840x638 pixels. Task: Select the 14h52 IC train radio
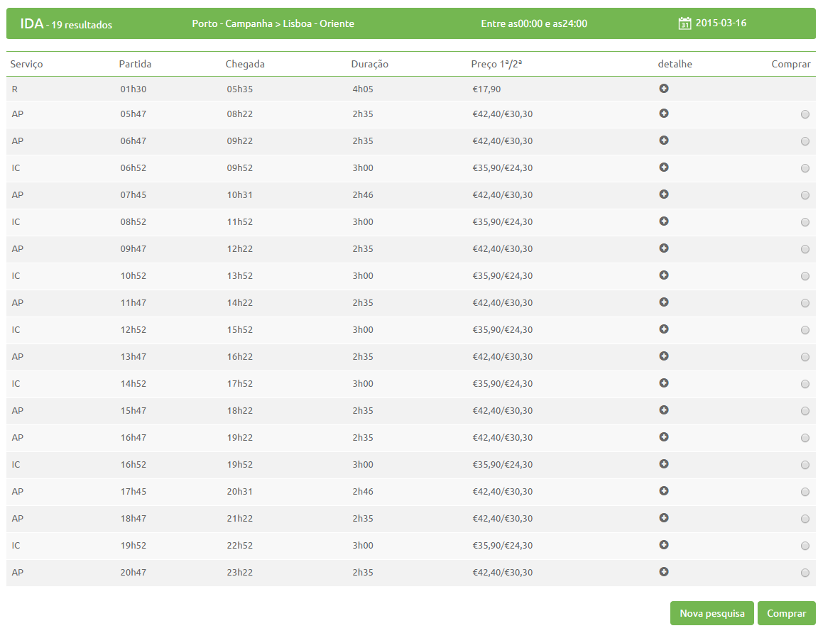pos(804,384)
